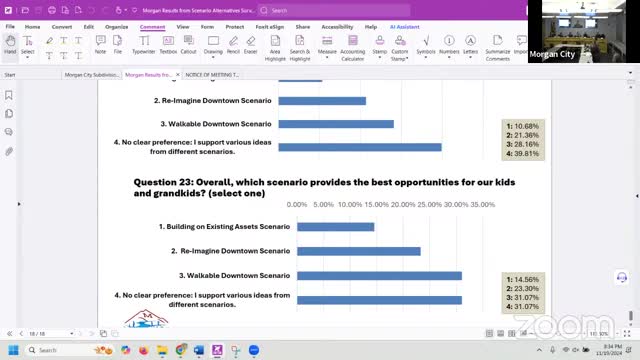This screenshot has height=360, width=640.
Task: Open the Accounting Calculator
Action: coord(353,48)
